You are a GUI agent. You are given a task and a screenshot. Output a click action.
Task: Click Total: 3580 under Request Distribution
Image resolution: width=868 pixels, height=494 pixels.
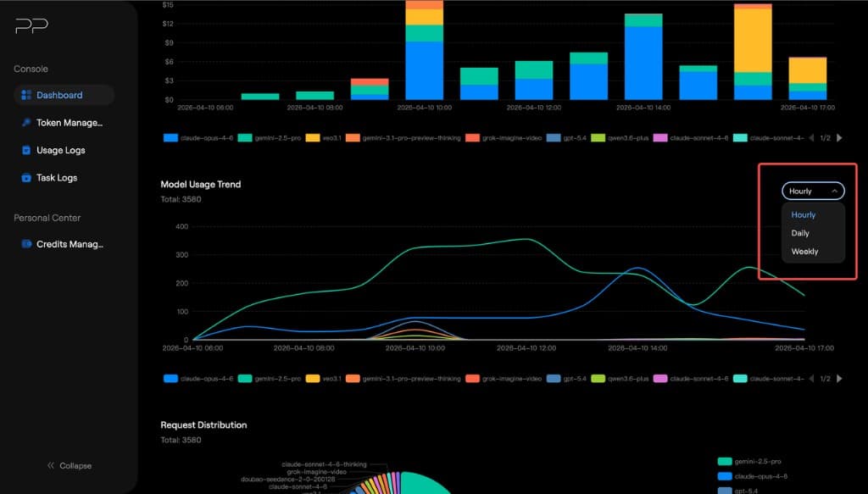(x=181, y=440)
